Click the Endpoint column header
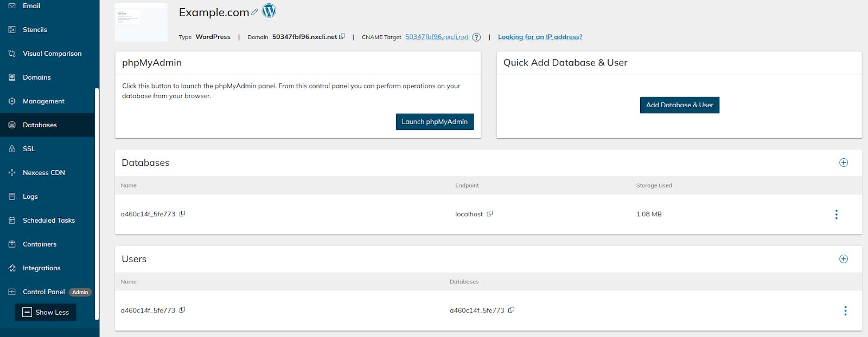The width and height of the screenshot is (868, 337). point(467,185)
